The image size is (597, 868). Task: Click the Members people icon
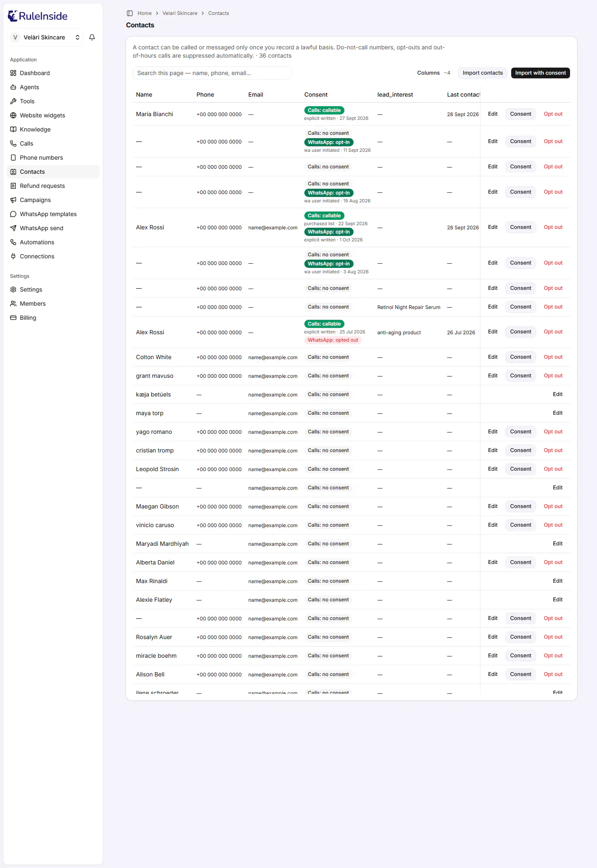13,304
